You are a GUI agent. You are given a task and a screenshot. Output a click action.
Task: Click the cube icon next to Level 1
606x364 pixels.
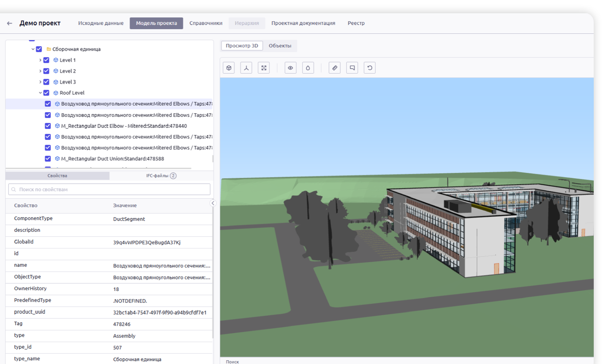pos(56,60)
